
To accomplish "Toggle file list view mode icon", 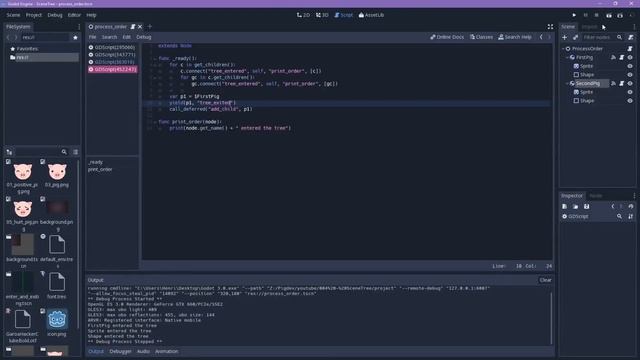I will tap(76, 152).
